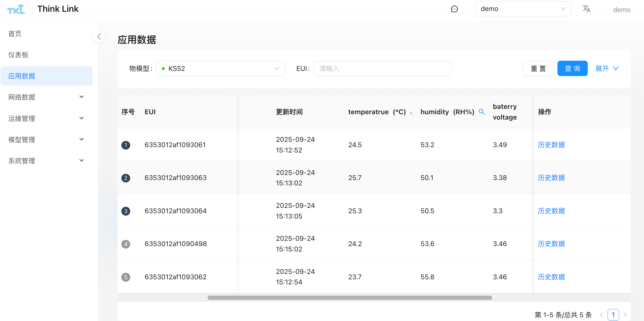Open 仪表板 in the sidebar
The image size is (644, 321).
18,55
